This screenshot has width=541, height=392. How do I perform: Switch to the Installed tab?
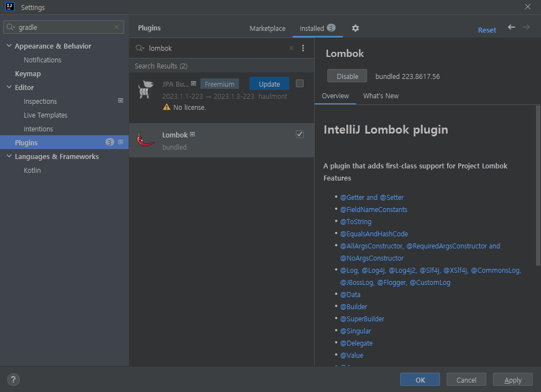pos(317,28)
